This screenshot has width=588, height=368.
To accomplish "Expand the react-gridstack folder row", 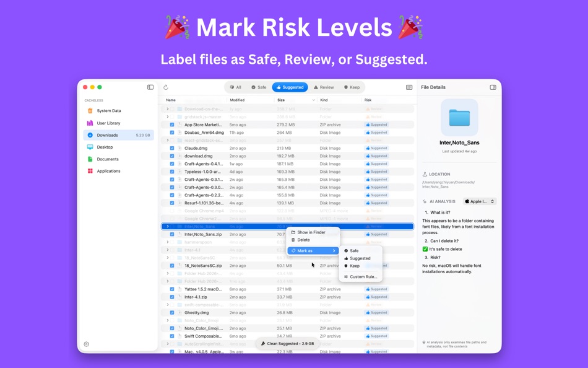I will point(167,141).
